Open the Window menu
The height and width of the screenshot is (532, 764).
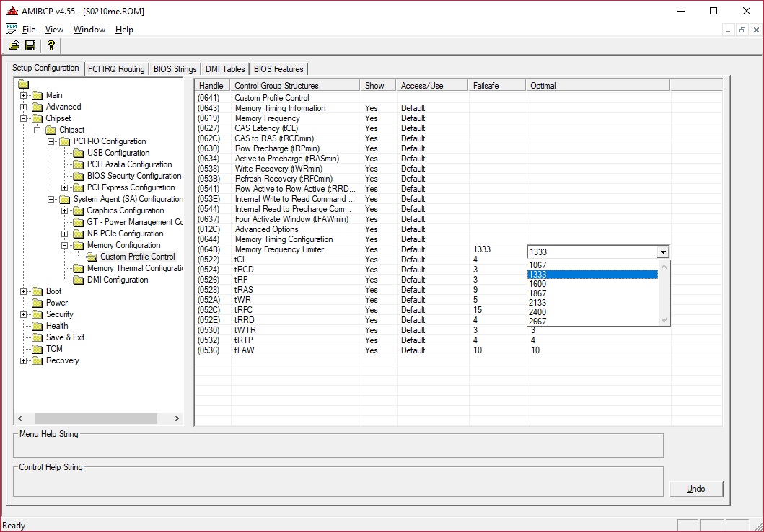[x=89, y=30]
